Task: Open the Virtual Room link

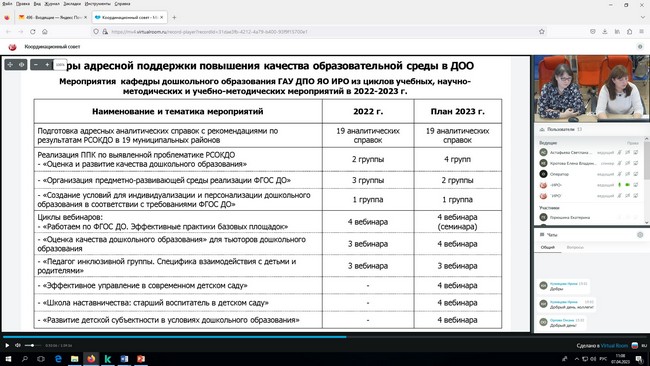Action: click(614, 346)
